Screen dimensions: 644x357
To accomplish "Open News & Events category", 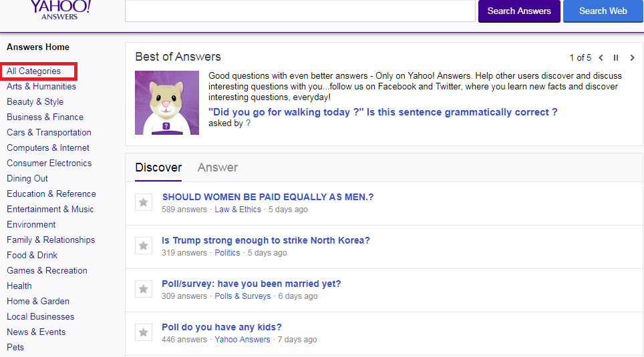I will [35, 332].
